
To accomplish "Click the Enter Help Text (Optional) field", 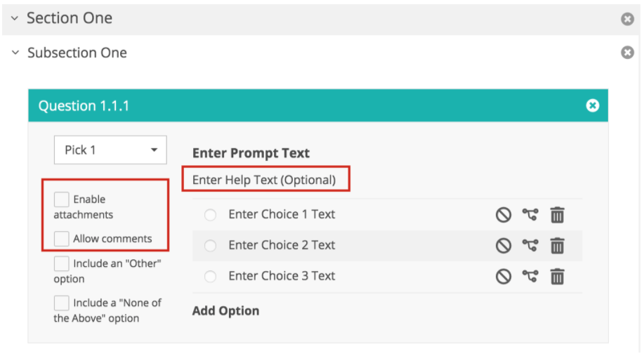I will (x=264, y=180).
